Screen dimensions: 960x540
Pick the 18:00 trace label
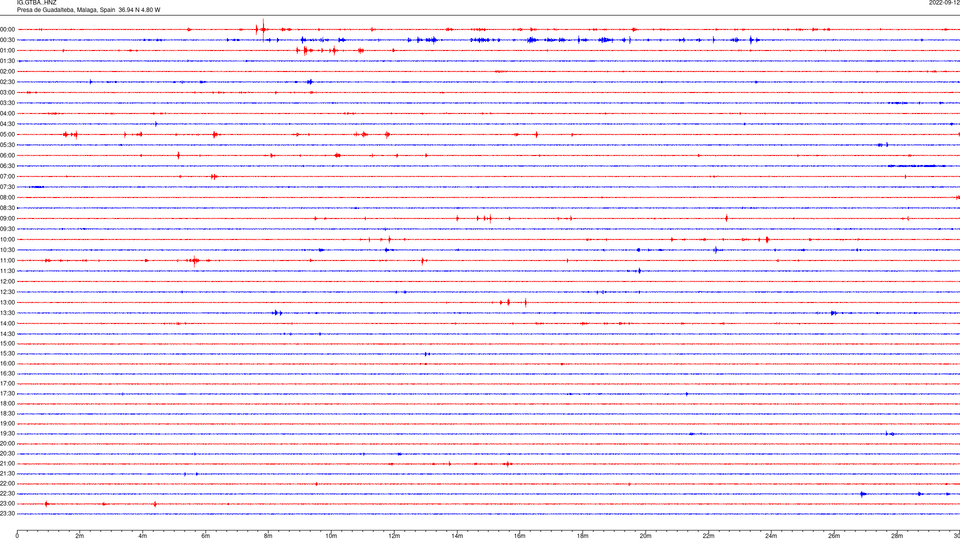pos(8,403)
